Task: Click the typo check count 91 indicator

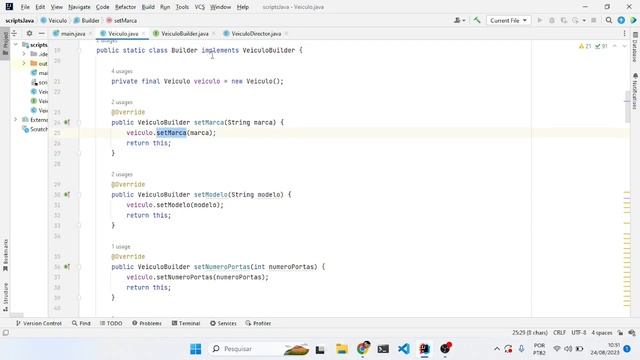Action: pyautogui.click(x=601, y=46)
